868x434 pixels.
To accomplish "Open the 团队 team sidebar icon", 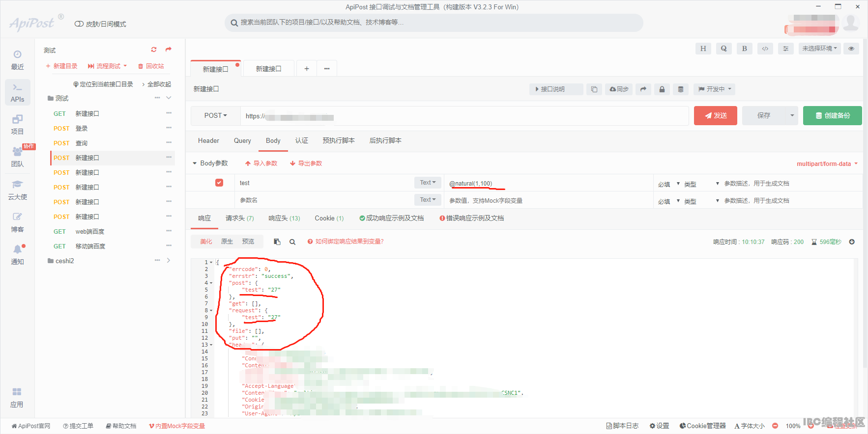I will 17,157.
